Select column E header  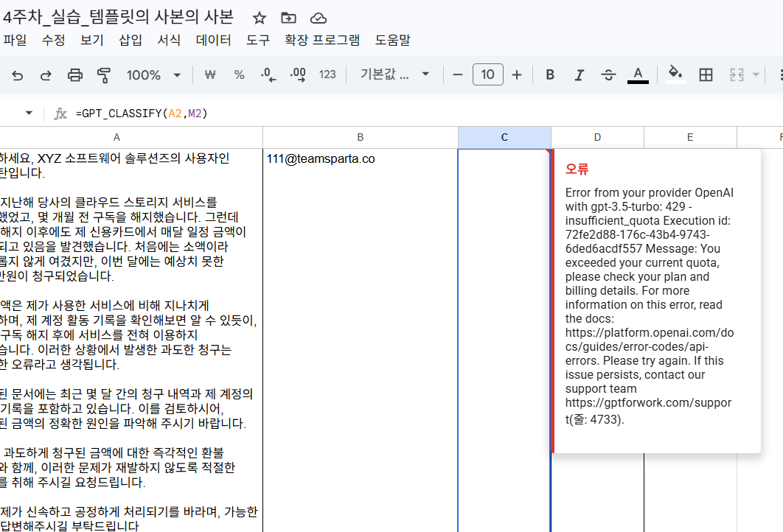pyautogui.click(x=690, y=137)
